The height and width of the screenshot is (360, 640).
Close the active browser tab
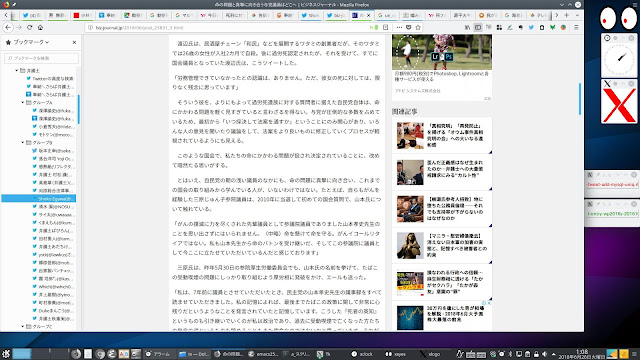click(369, 15)
